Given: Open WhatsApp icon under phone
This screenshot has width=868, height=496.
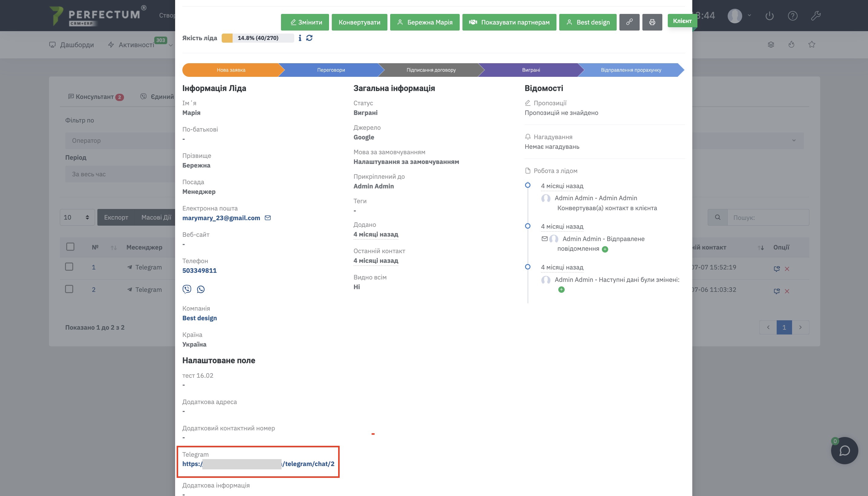Looking at the screenshot, I should (201, 289).
